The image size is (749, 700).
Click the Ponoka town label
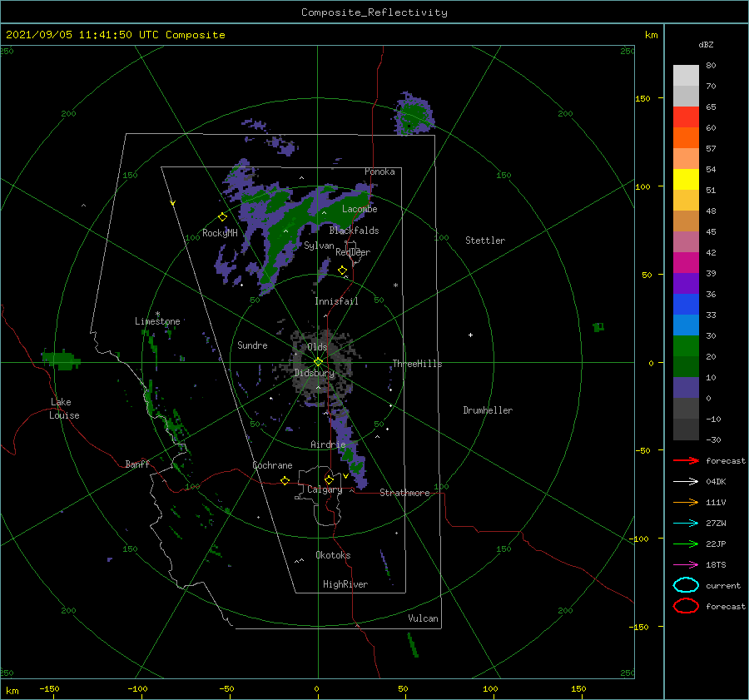point(379,171)
